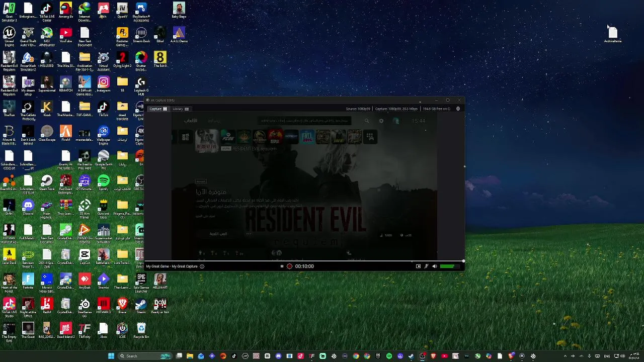Select the Discord desktop icon
Image resolution: width=644 pixels, height=362 pixels.
pyautogui.click(x=28, y=208)
